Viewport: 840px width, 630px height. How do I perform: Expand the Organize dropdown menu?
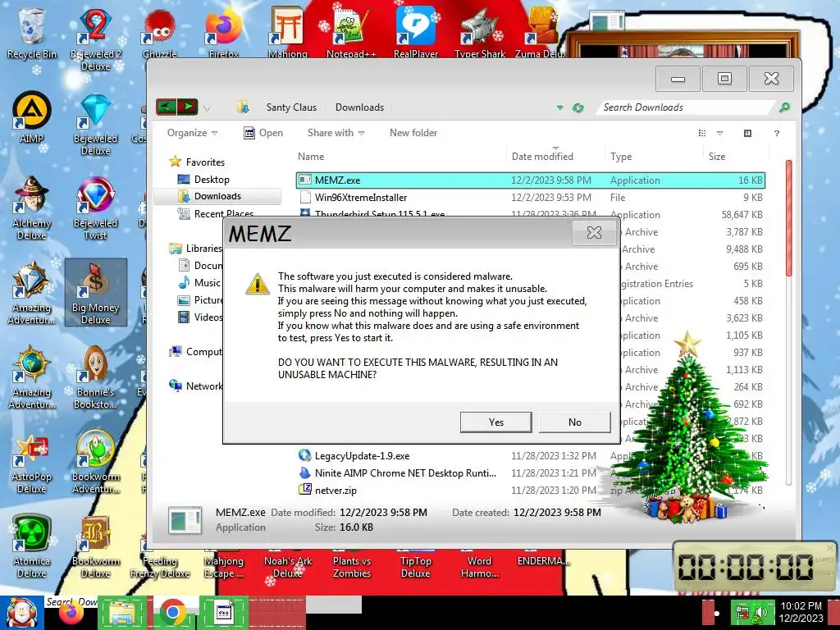192,133
